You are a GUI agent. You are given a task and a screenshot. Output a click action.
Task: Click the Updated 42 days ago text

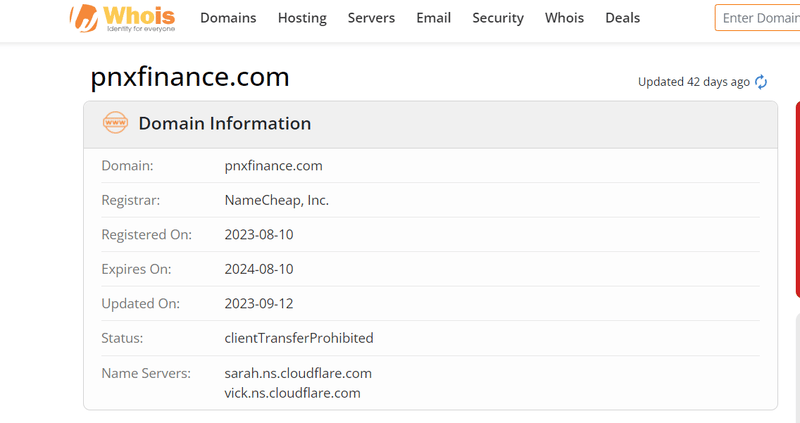click(694, 82)
